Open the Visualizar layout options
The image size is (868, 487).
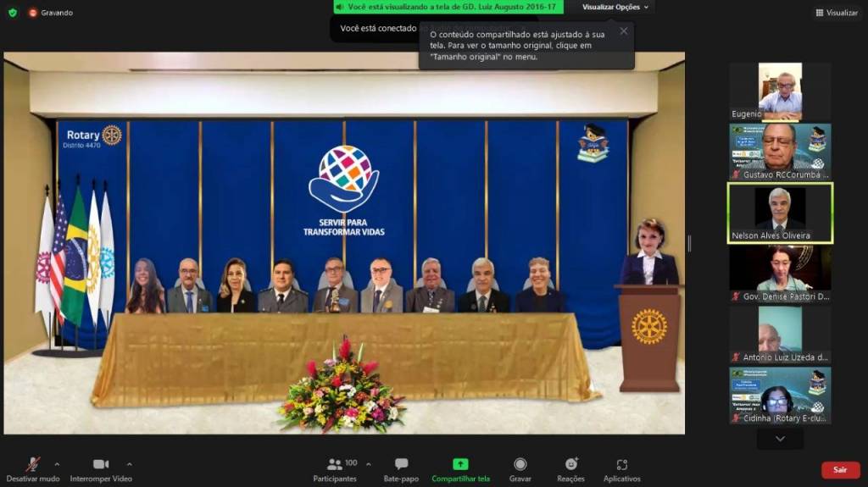pos(837,13)
